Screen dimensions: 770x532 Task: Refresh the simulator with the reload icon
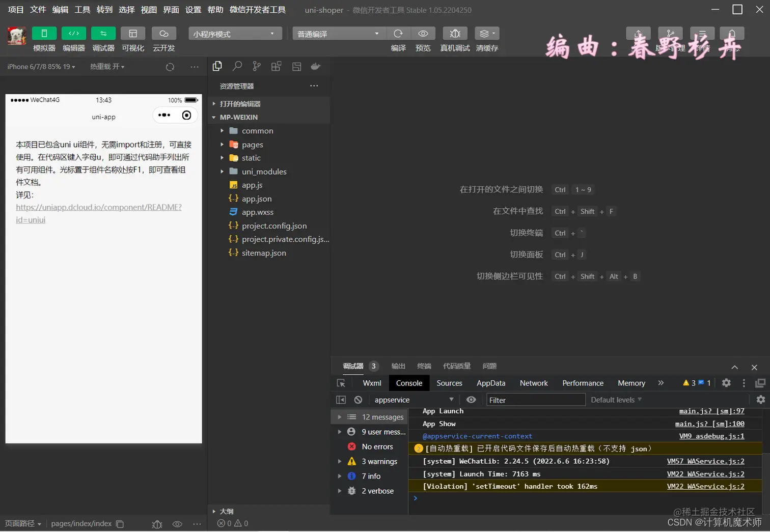coord(170,67)
